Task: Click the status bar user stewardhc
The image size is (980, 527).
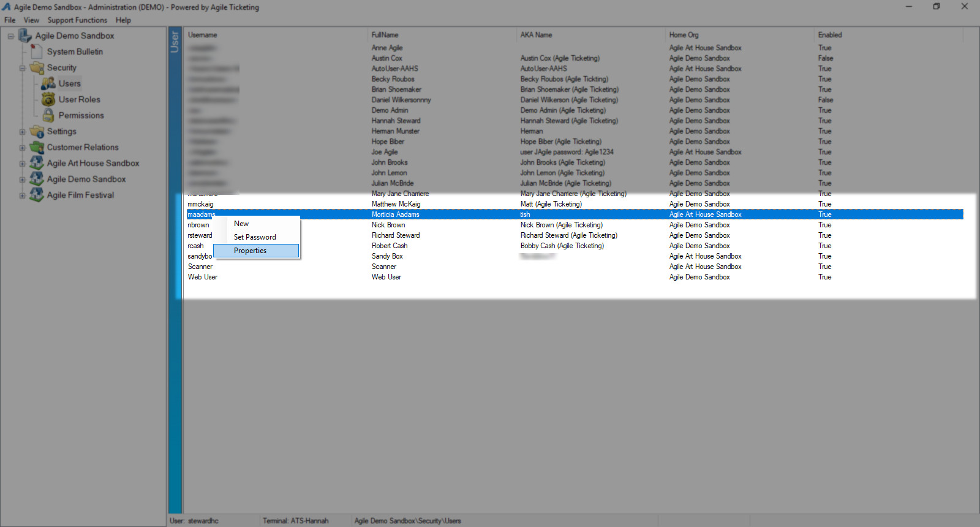Action: pos(194,521)
